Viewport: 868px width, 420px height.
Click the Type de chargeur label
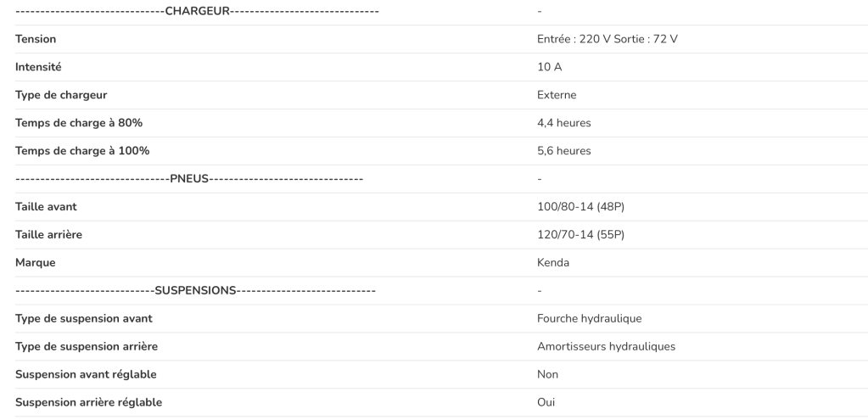[61, 95]
